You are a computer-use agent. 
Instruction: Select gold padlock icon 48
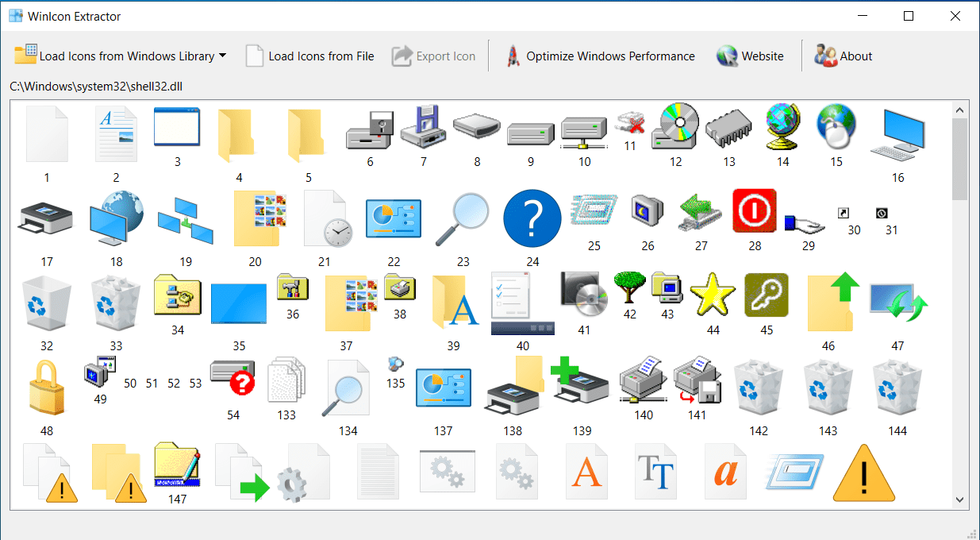[x=47, y=387]
